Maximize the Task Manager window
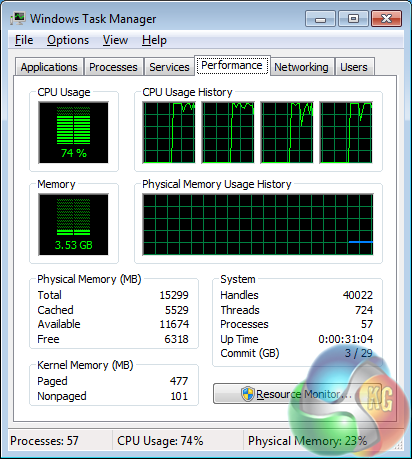 pyautogui.click(x=353, y=18)
